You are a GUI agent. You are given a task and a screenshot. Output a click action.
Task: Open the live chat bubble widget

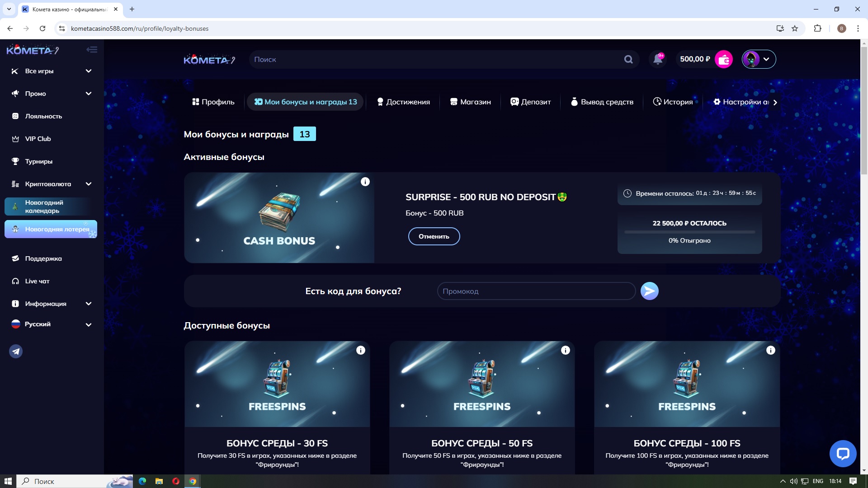(843, 453)
